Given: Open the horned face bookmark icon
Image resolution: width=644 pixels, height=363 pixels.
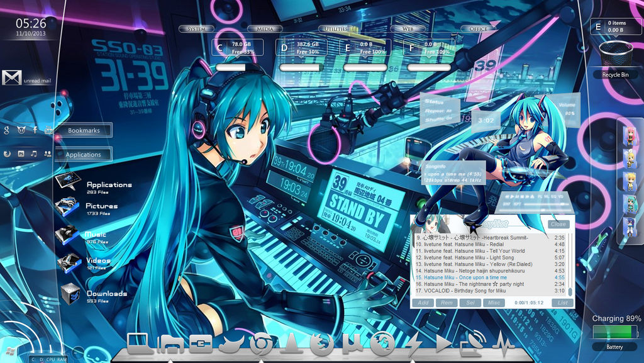Looking at the screenshot, I should [x=21, y=130].
